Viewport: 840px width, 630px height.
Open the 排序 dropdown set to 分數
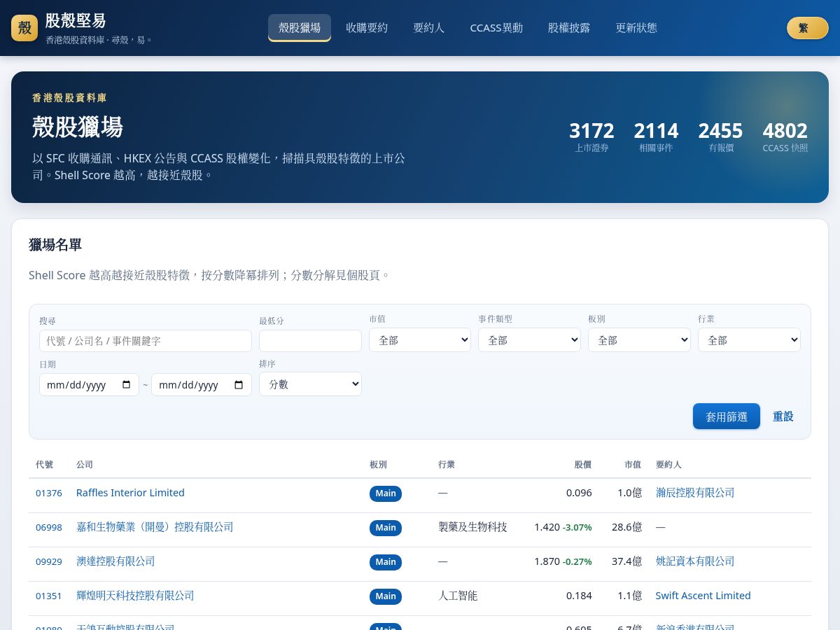tap(310, 384)
